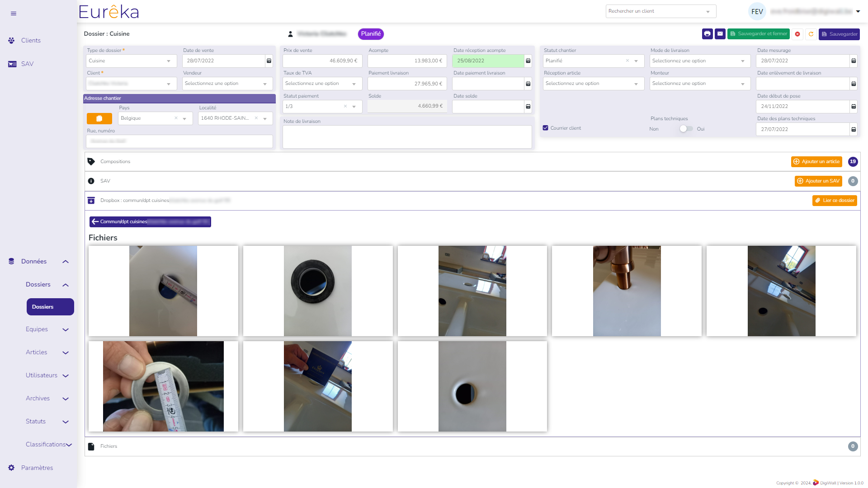Click the orange refresh icon
This screenshot has height=488, width=868.
pyautogui.click(x=811, y=34)
